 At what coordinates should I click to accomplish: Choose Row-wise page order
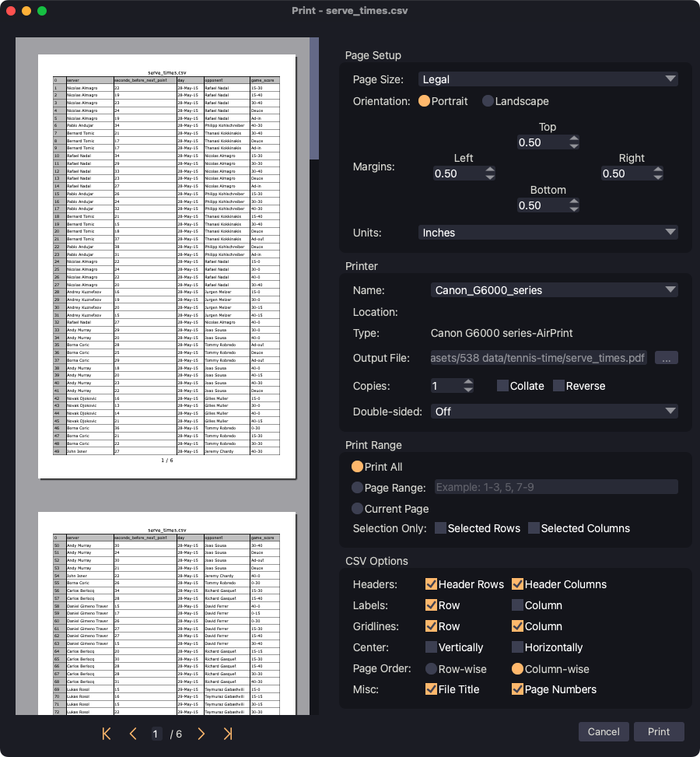tap(432, 668)
